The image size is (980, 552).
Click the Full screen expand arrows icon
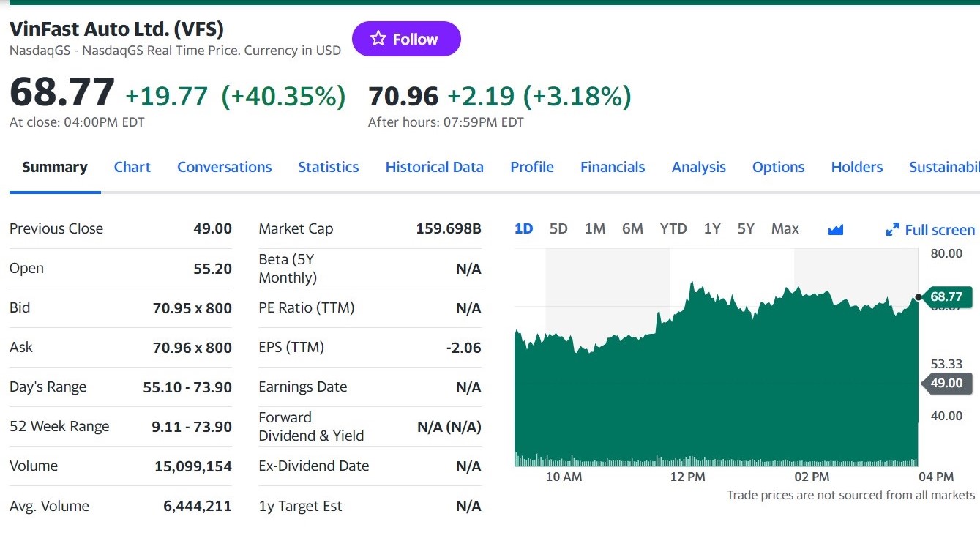(892, 230)
